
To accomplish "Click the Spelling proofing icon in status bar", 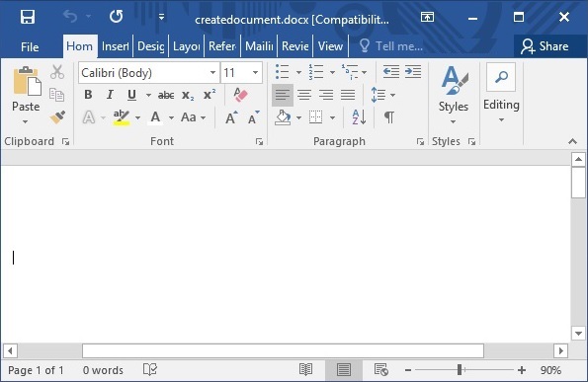I will pos(150,369).
